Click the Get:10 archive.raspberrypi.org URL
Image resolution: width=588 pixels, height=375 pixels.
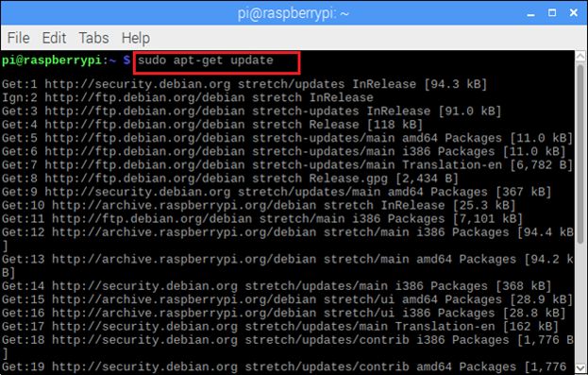coord(184,205)
